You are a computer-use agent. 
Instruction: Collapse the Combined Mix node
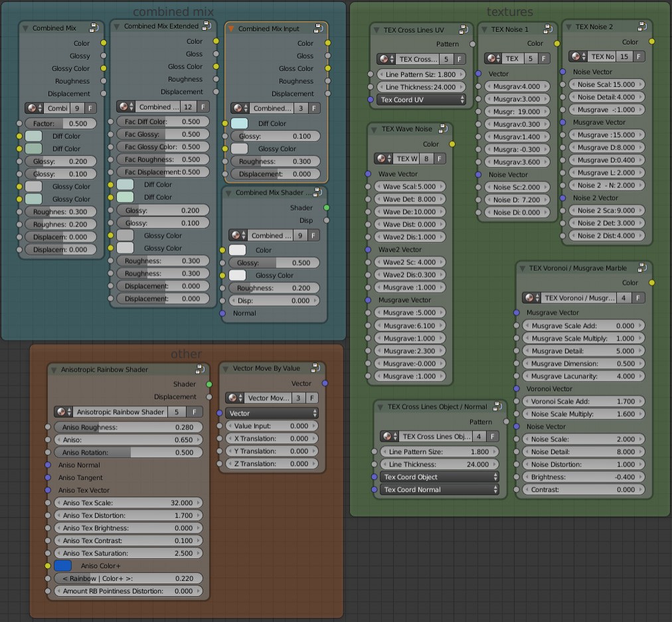coord(24,29)
